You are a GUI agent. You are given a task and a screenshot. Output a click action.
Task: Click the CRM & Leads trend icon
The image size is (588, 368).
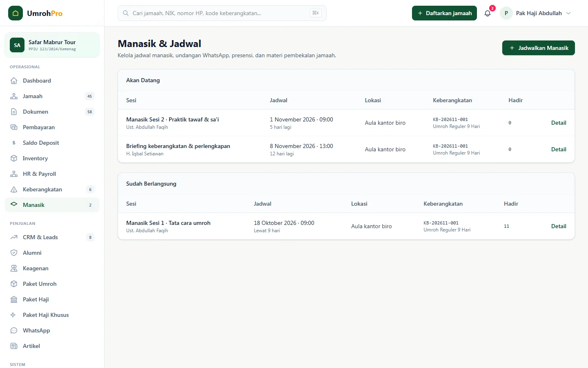(x=14, y=237)
